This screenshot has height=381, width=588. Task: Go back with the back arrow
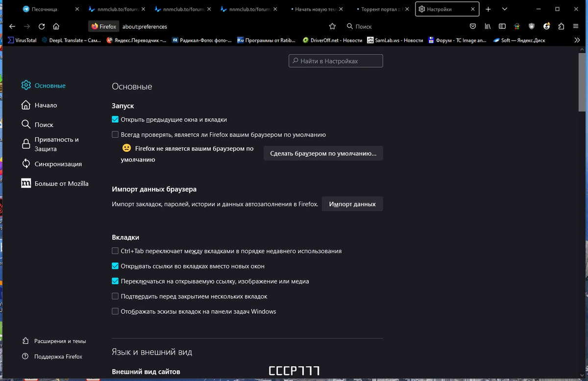click(12, 26)
